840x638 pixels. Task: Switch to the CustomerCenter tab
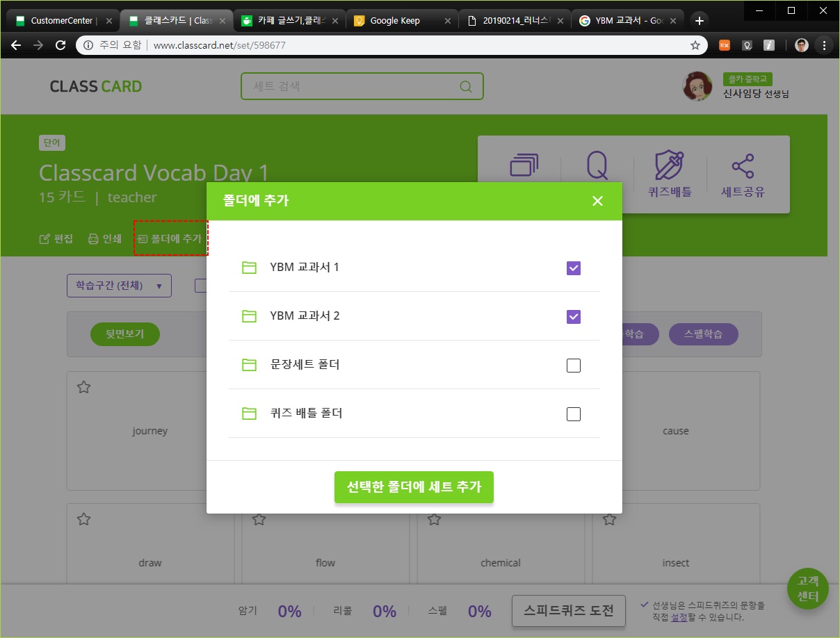coord(63,21)
